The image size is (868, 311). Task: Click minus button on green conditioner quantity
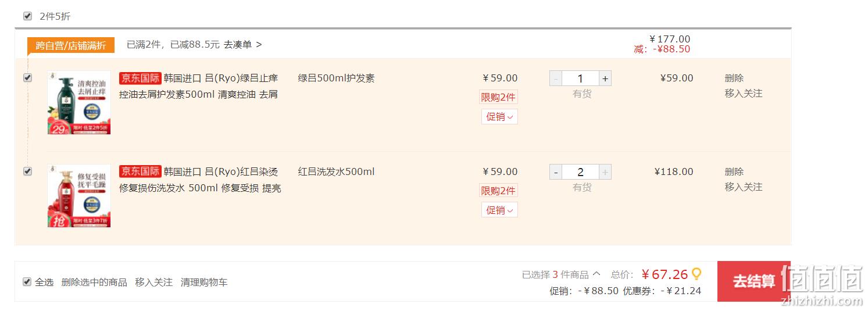pos(556,78)
